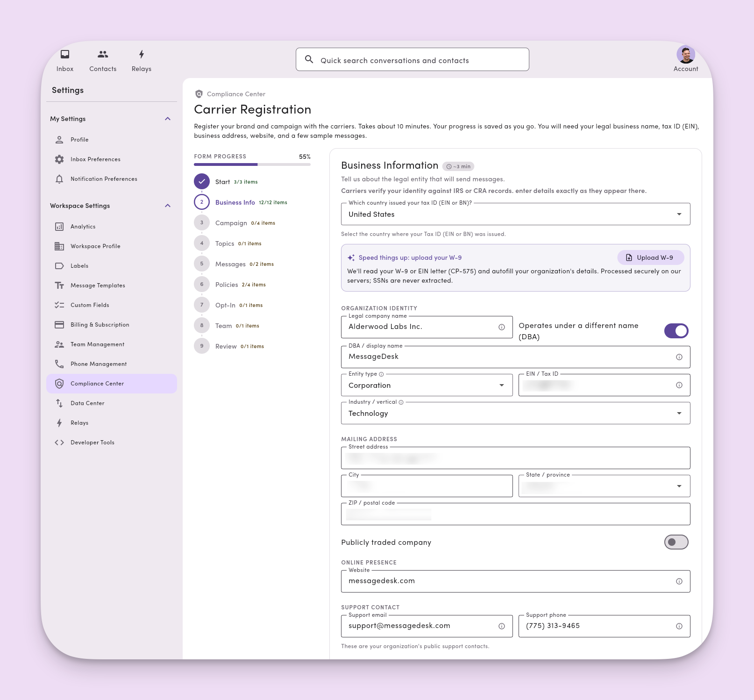The height and width of the screenshot is (700, 754).
Task: Edit the Support phone field
Action: click(x=605, y=626)
